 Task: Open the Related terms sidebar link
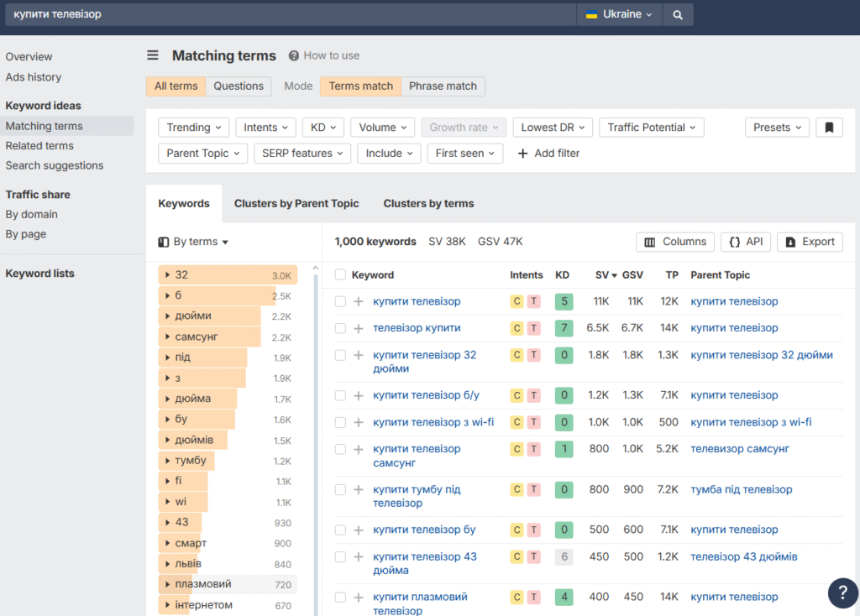coord(39,145)
